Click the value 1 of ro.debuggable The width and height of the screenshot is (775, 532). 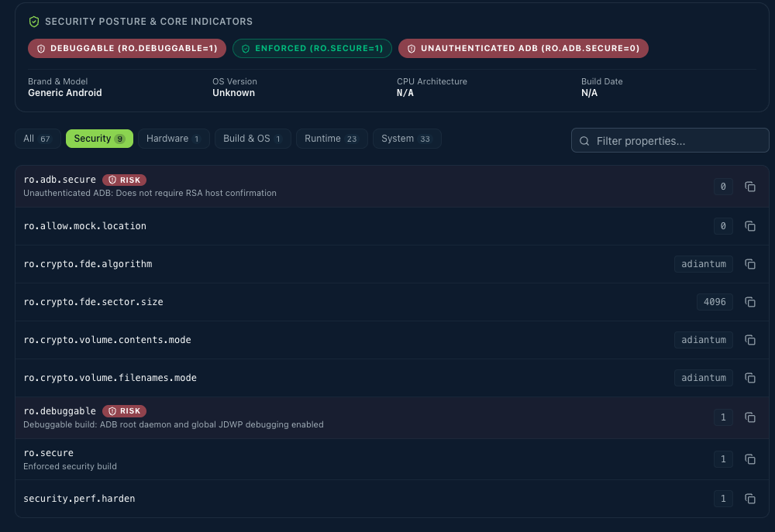723,417
